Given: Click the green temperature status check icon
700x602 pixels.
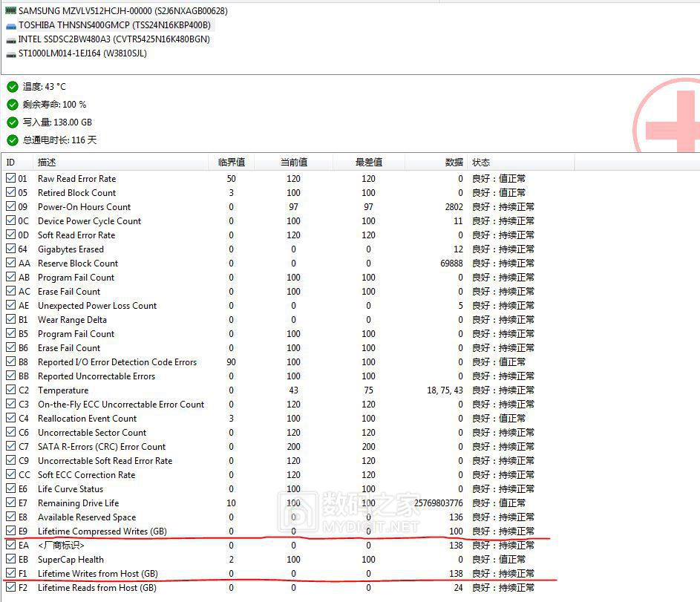Looking at the screenshot, I should [x=13, y=87].
